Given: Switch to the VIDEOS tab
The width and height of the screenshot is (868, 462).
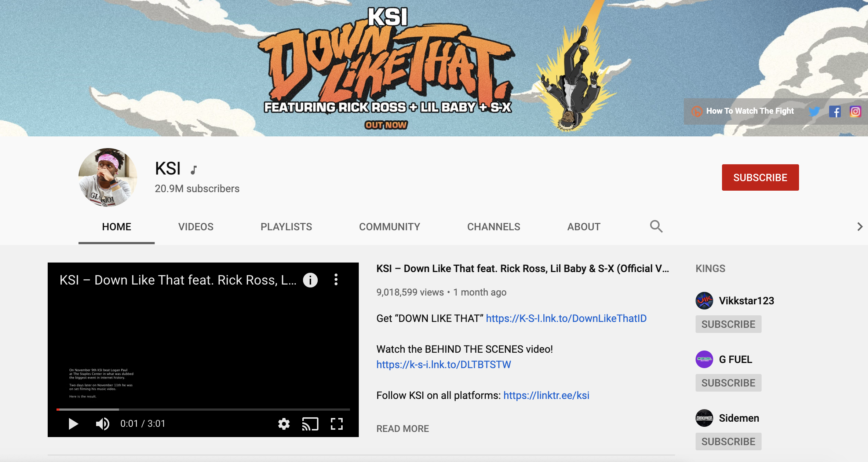Looking at the screenshot, I should [196, 227].
